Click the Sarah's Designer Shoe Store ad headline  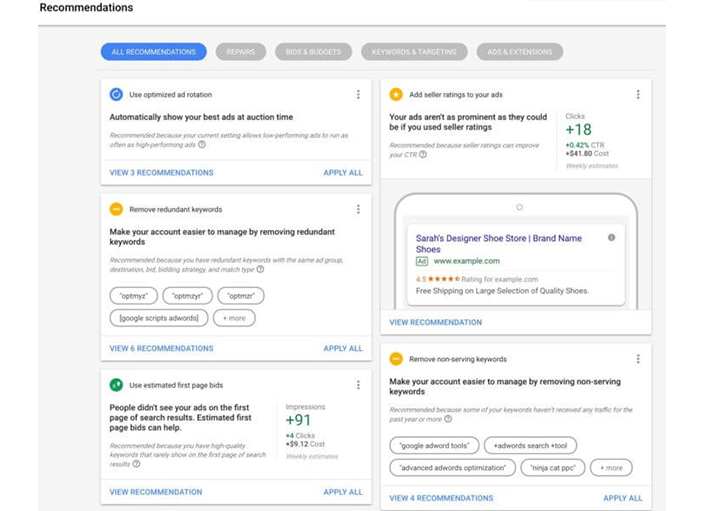tap(499, 244)
